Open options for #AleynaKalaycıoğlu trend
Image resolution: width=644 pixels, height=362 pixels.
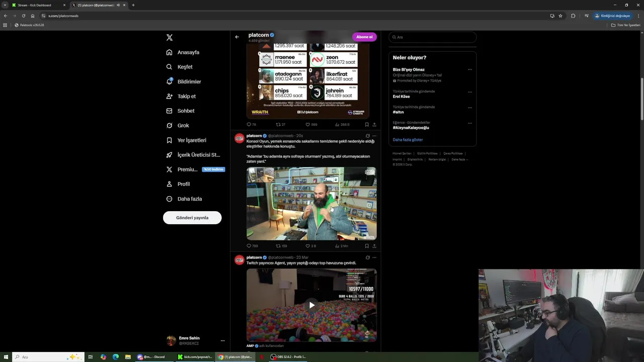point(470,123)
